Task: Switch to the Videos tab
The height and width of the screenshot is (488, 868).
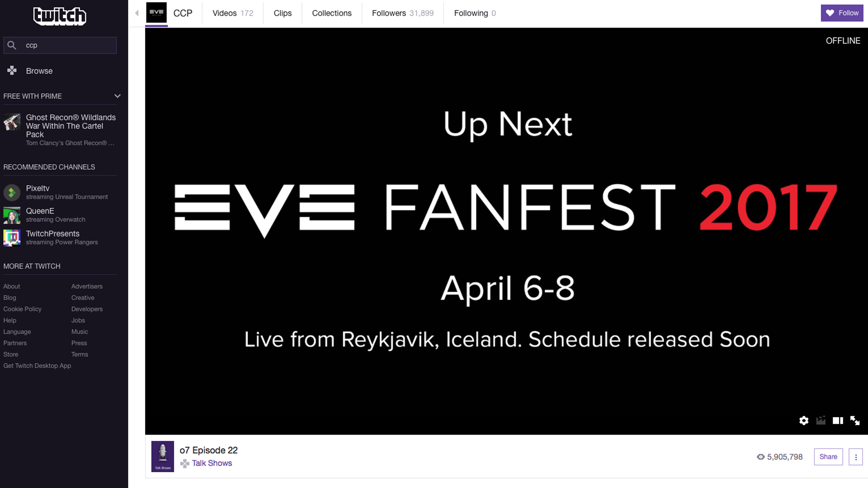Action: tap(233, 13)
